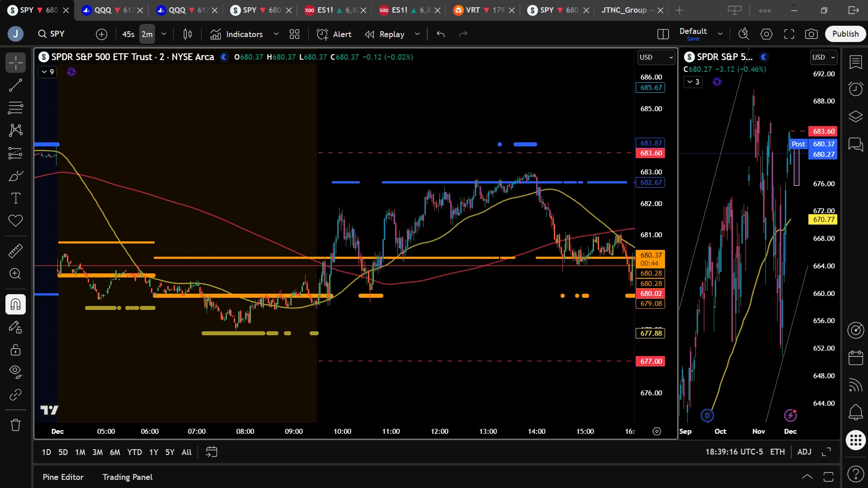Expand the time interval dropdown arrow

pos(164,34)
